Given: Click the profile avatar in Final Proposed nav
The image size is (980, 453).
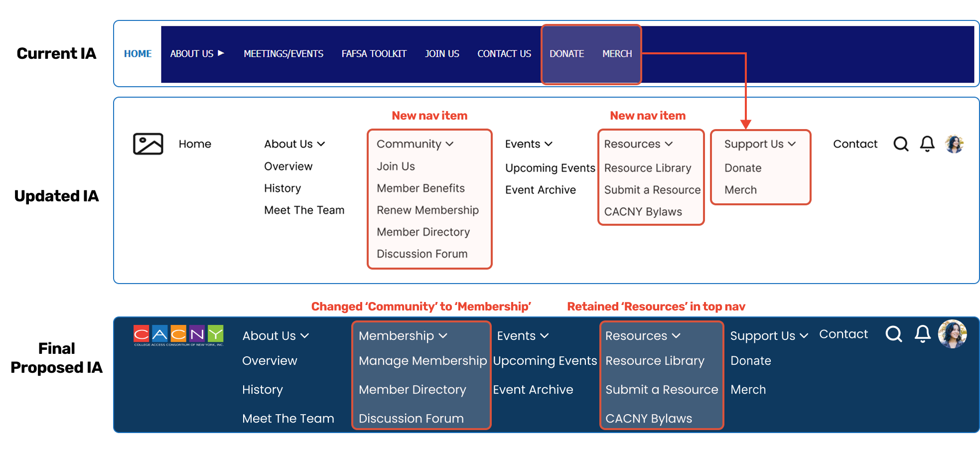Looking at the screenshot, I should pos(952,334).
